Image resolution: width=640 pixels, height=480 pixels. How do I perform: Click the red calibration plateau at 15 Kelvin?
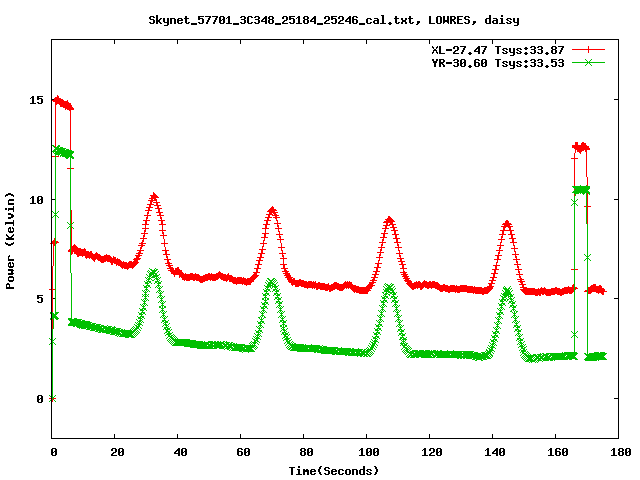(x=62, y=102)
